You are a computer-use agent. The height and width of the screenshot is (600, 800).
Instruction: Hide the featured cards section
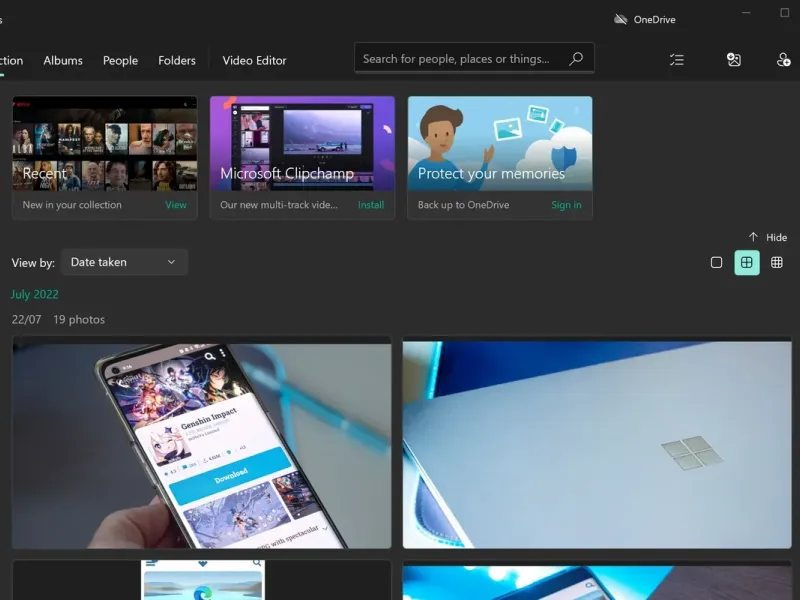[x=768, y=237]
